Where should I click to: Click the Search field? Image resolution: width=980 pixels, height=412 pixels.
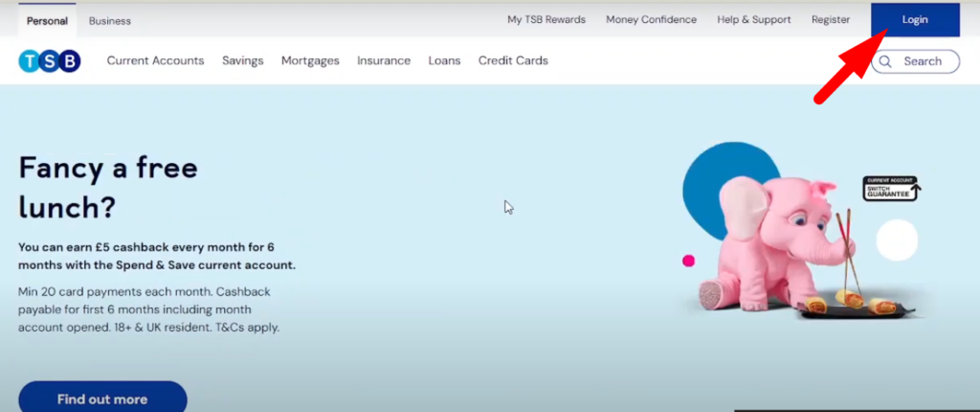pos(915,61)
